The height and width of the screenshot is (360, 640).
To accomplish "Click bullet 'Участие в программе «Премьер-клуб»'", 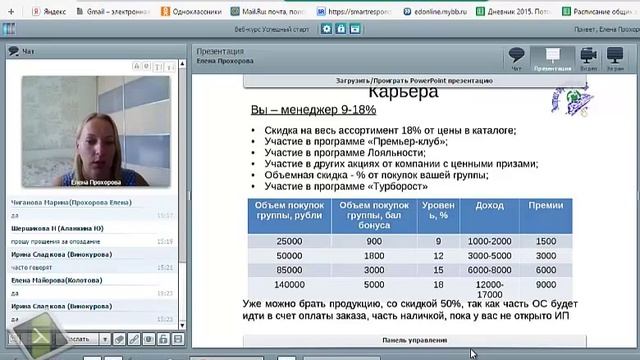I will 356,142.
